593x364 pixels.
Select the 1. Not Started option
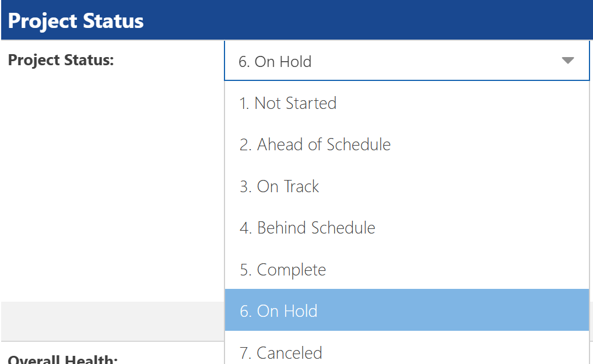pyautogui.click(x=407, y=103)
